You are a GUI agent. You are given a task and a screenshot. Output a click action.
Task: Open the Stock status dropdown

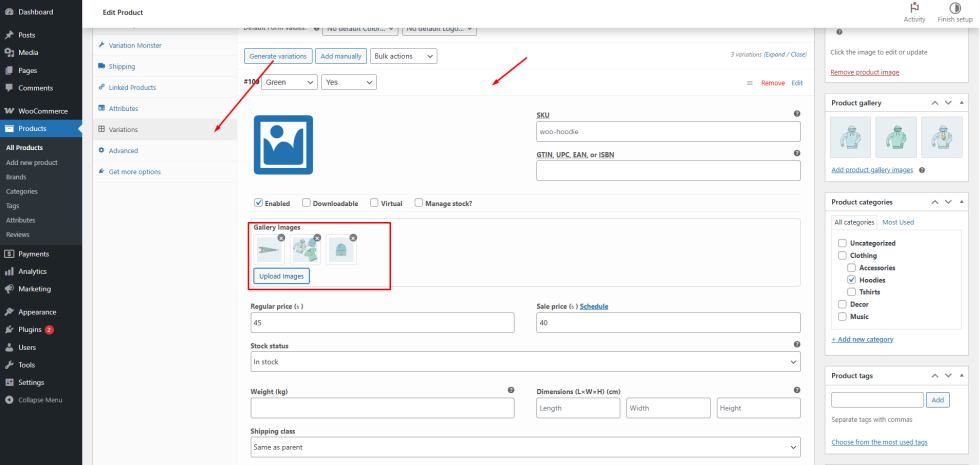[525, 362]
